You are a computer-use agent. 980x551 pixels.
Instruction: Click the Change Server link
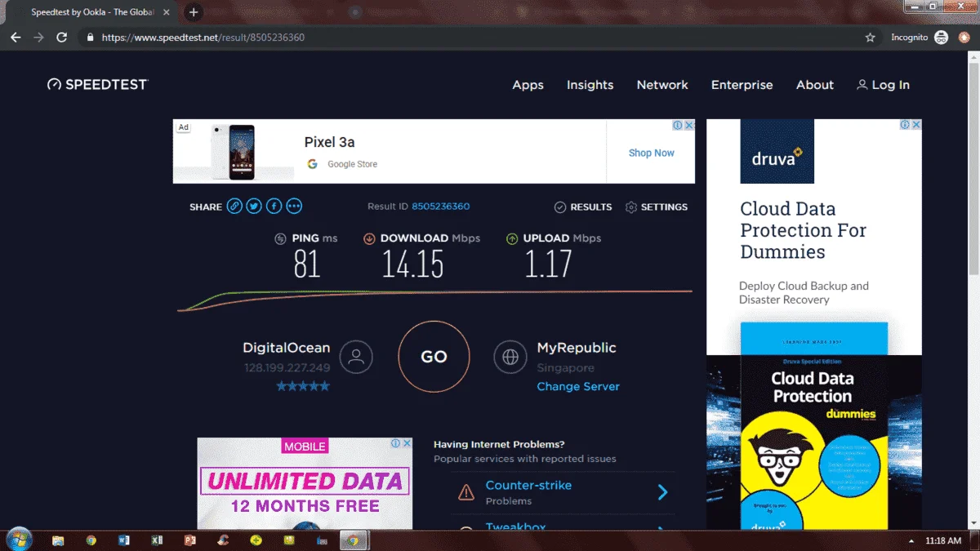click(x=578, y=386)
